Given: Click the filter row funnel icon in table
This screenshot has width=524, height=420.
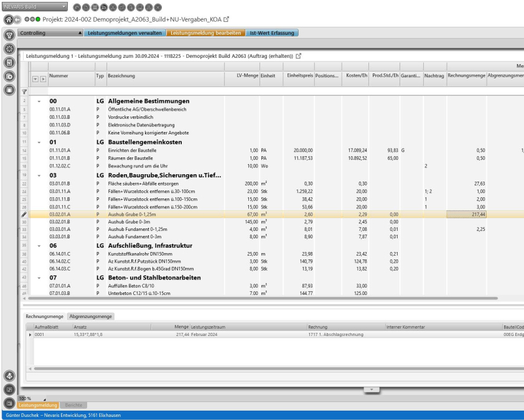Looking at the screenshot, I should [x=24, y=91].
